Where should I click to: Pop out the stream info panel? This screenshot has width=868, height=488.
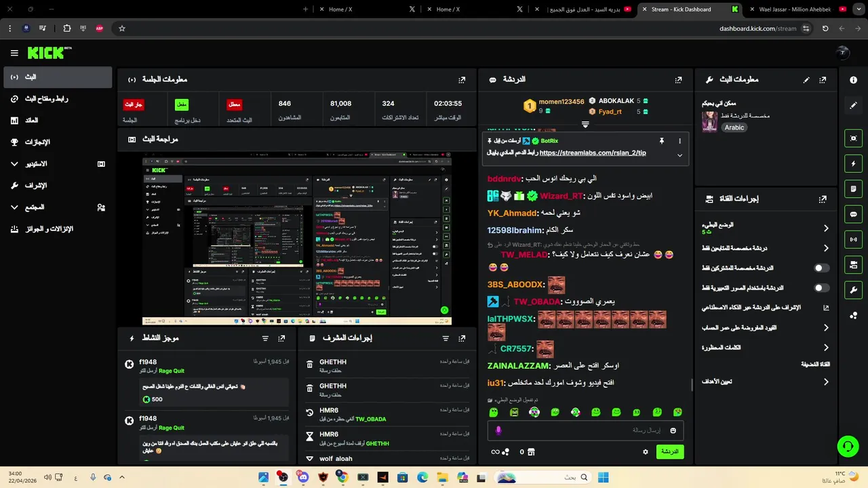click(823, 79)
